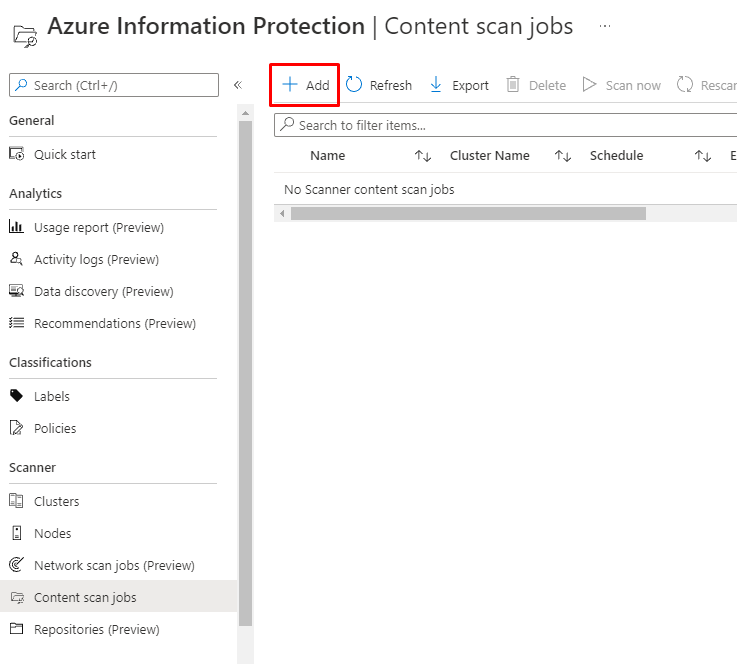Image resolution: width=737 pixels, height=664 pixels.
Task: Select Data discovery (Preview) icon
Action: (16, 291)
